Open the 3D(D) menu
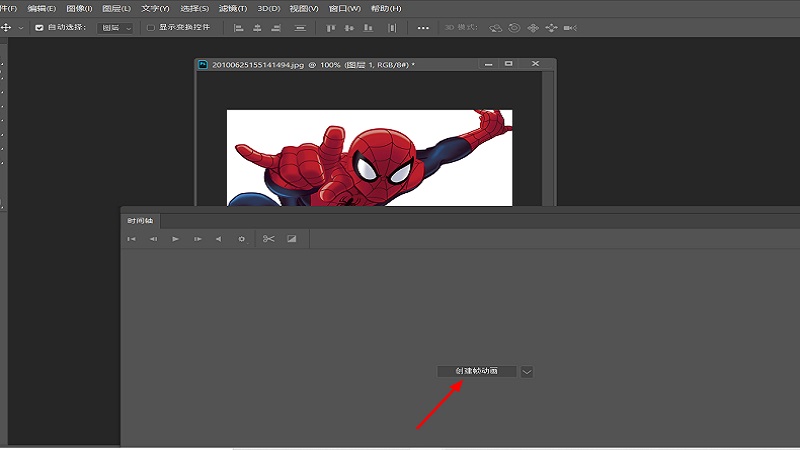 [x=268, y=9]
